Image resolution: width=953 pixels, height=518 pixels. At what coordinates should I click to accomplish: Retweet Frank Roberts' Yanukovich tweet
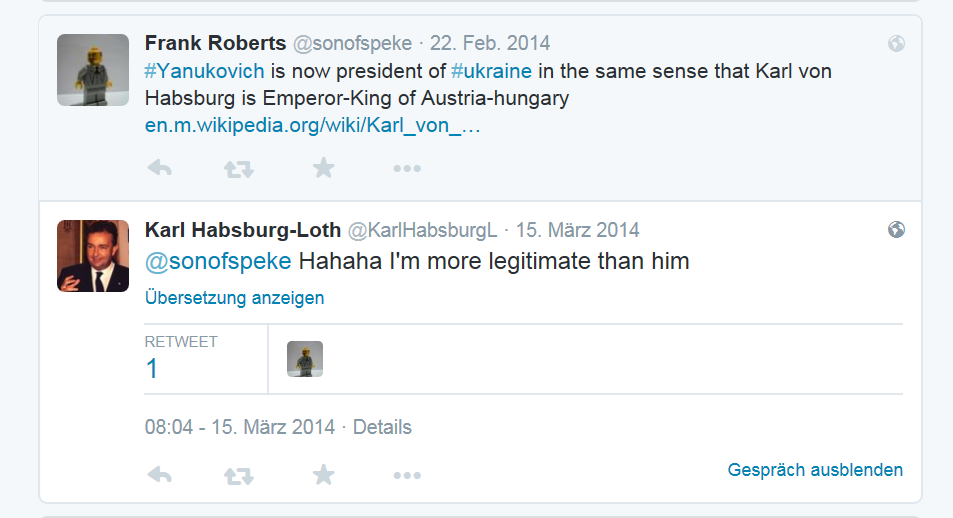click(239, 169)
